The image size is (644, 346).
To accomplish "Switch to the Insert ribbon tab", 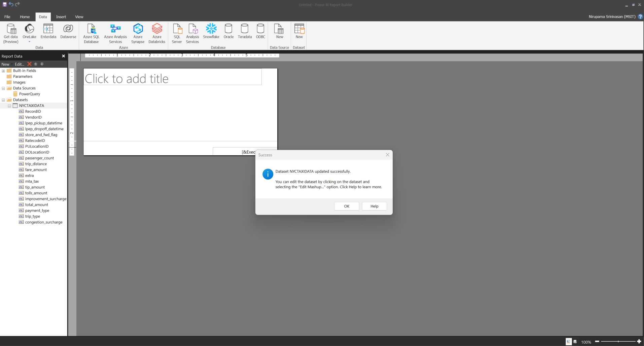I will tap(61, 17).
